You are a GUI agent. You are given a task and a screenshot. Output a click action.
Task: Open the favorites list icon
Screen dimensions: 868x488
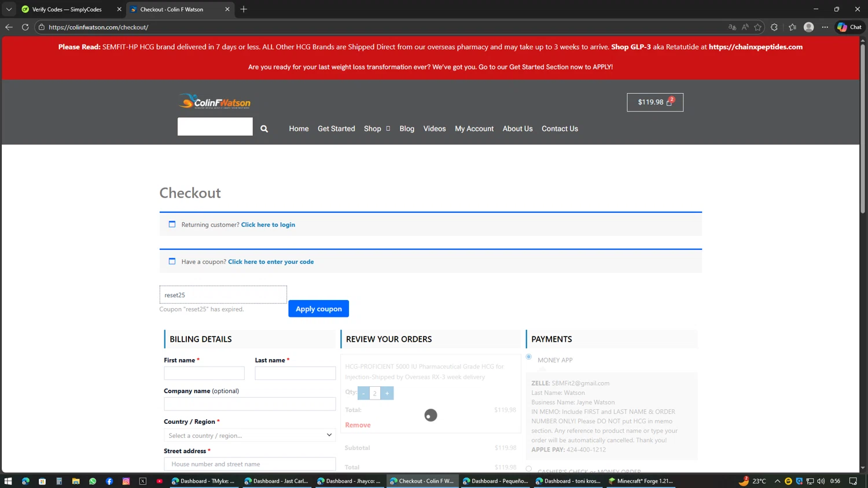coord(792,27)
